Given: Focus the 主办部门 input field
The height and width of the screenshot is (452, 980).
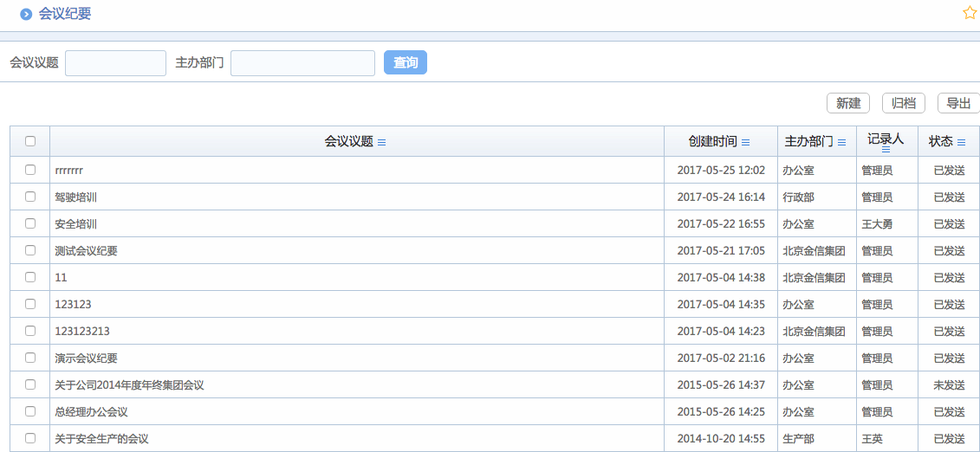Looking at the screenshot, I should (x=302, y=63).
